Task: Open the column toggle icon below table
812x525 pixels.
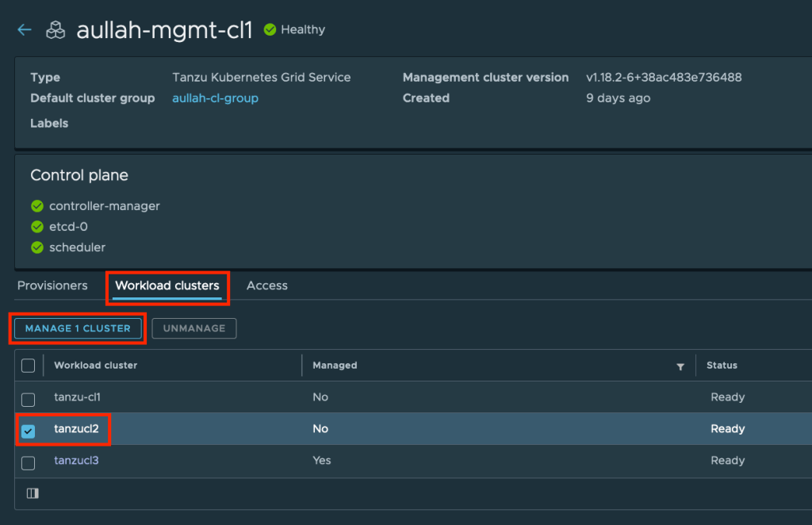Action: [x=33, y=493]
